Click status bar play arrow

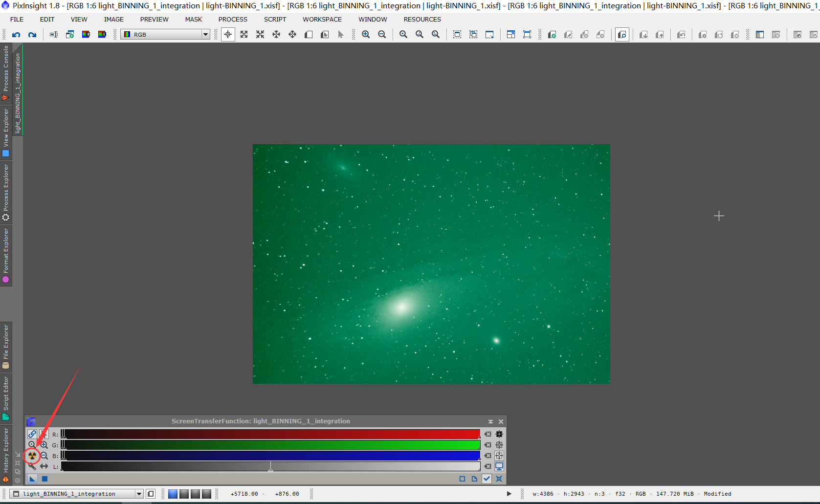(509, 494)
